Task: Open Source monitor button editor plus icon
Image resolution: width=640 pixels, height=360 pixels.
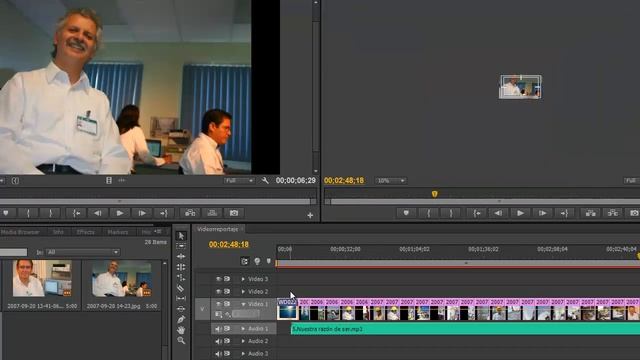Action: click(x=310, y=215)
